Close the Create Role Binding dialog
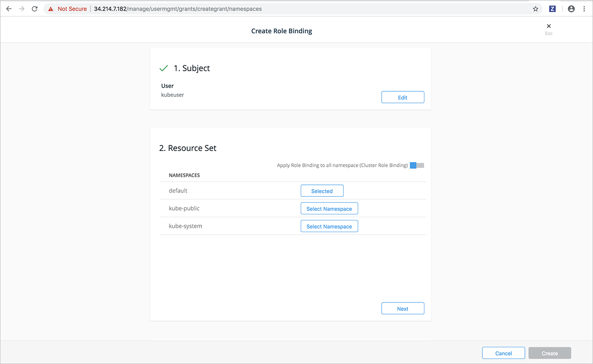Viewport: 593px width, 364px height. pos(549,26)
